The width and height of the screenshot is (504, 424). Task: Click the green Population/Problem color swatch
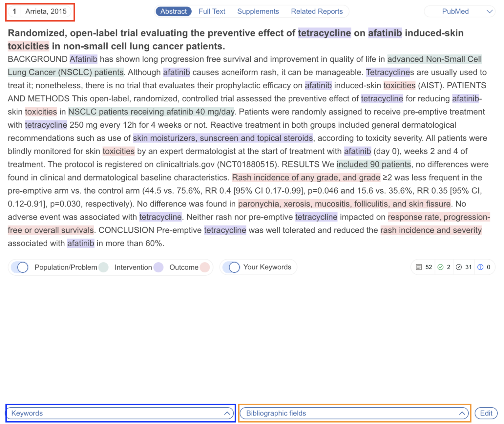tap(104, 267)
